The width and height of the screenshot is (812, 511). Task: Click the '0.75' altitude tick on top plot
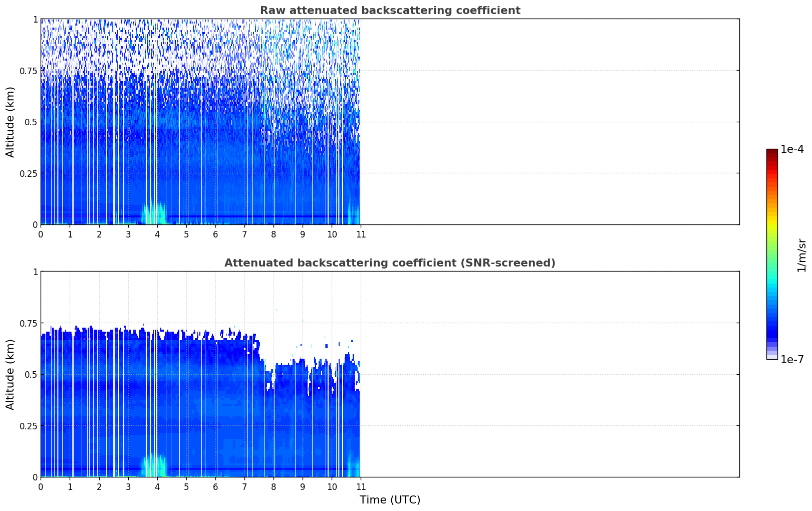click(x=28, y=71)
